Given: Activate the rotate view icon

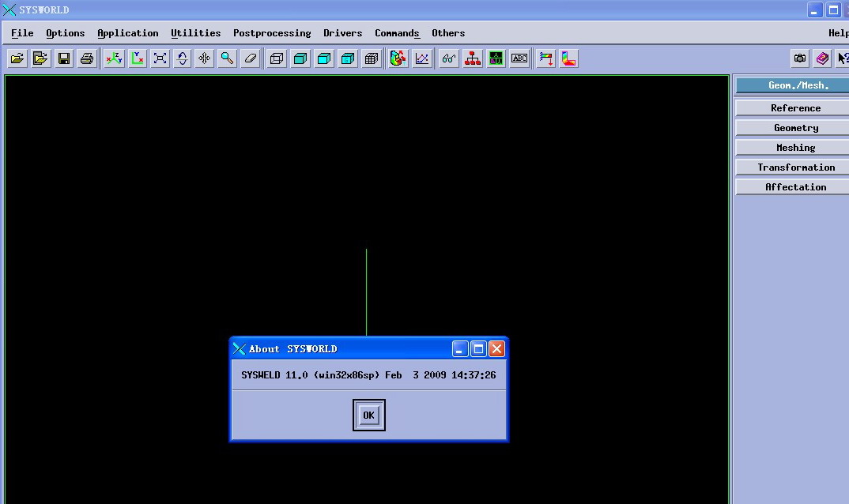Looking at the screenshot, I should pyautogui.click(x=183, y=58).
